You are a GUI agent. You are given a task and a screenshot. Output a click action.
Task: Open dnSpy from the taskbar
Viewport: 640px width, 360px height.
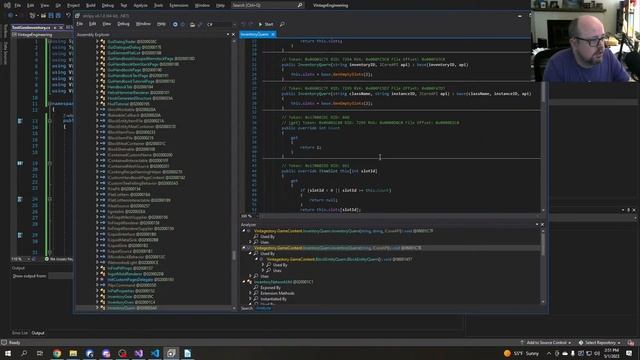tap(171, 353)
